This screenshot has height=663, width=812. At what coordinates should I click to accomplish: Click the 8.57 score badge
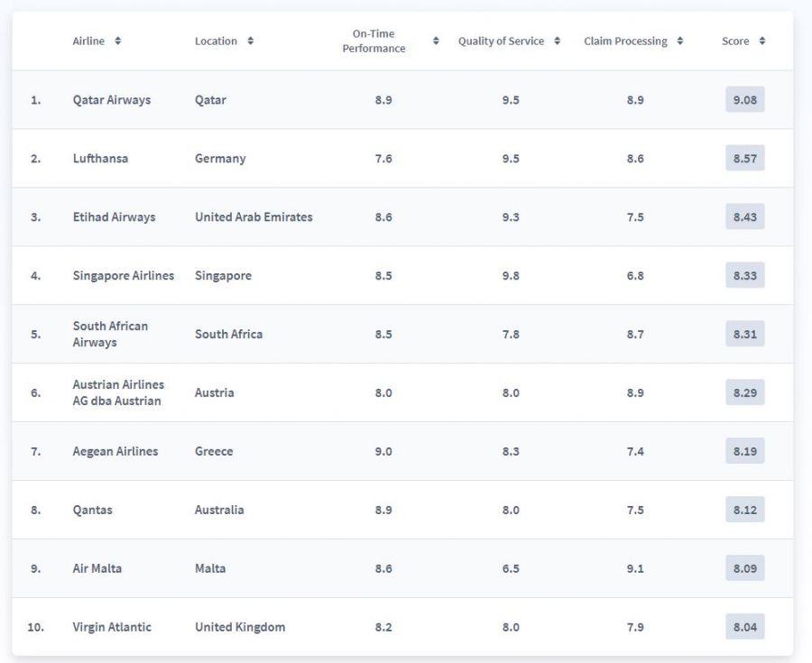(744, 158)
